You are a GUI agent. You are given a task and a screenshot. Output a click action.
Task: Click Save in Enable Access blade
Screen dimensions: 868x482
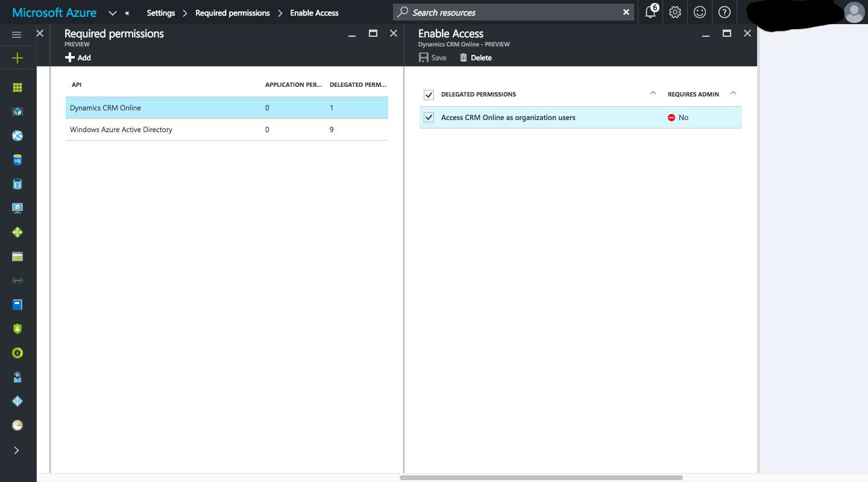[433, 58]
